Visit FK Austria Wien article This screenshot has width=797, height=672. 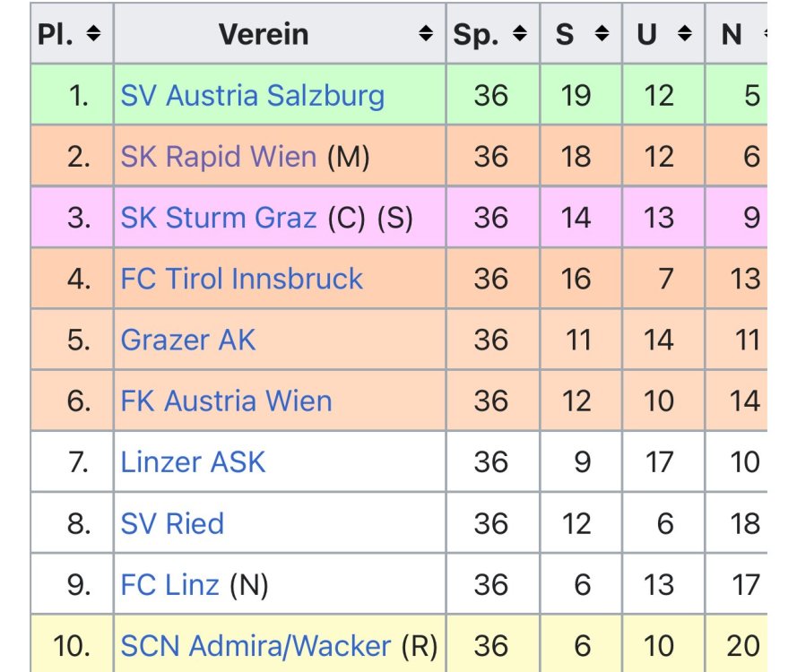226,401
